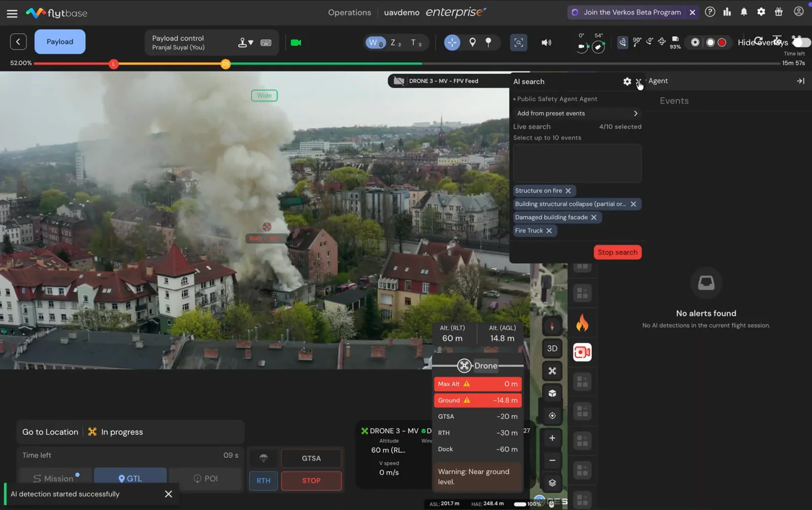Click the map 3D cube icon
The width and height of the screenshot is (812, 510).
click(552, 393)
